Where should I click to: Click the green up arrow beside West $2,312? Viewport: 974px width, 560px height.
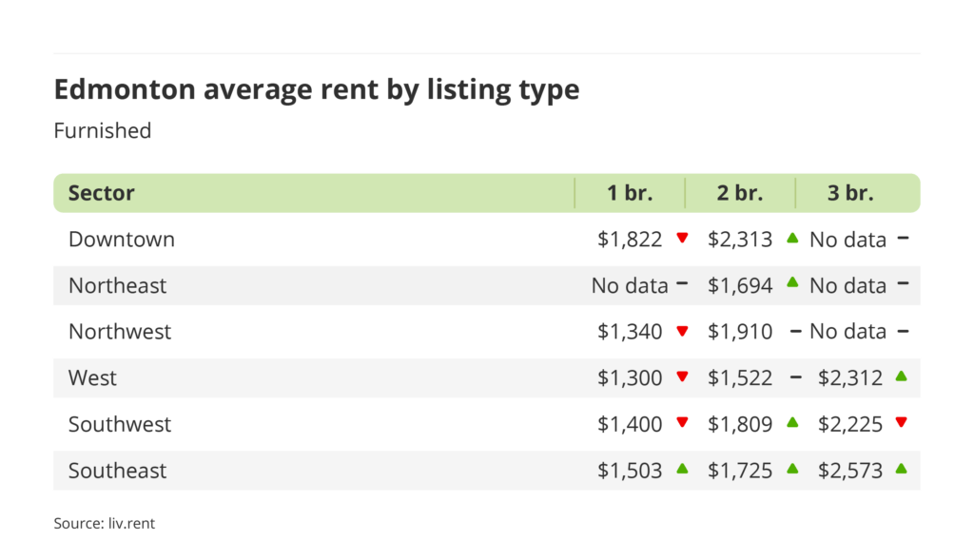[x=902, y=377]
